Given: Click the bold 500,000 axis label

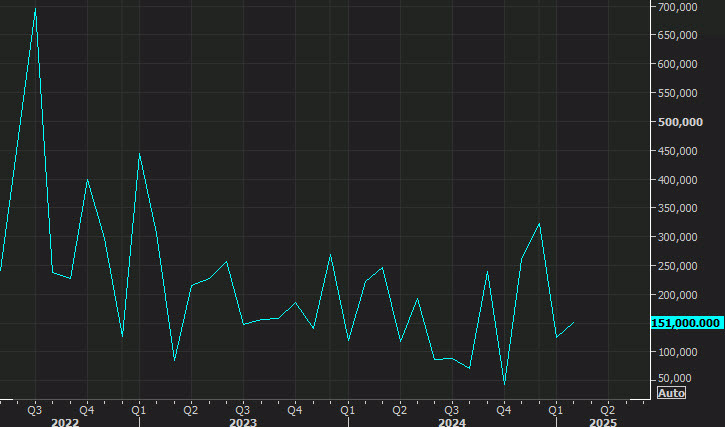Looking at the screenshot, I should 680,122.
